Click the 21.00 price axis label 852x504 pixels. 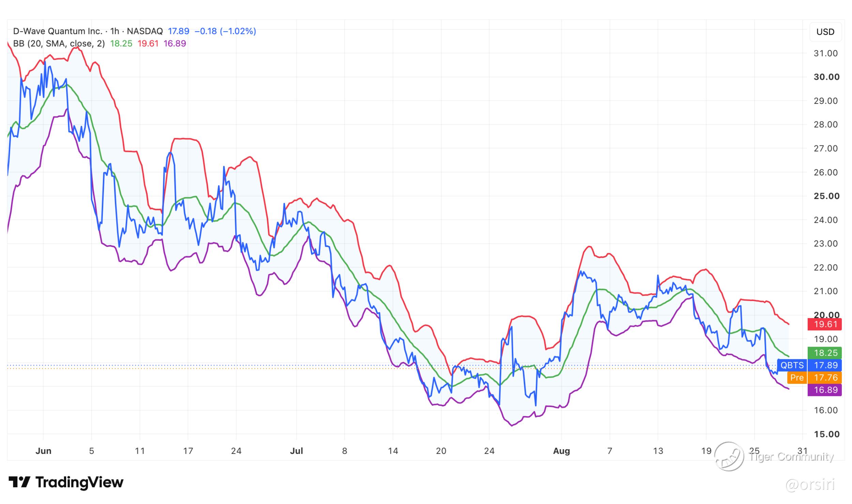tap(826, 291)
